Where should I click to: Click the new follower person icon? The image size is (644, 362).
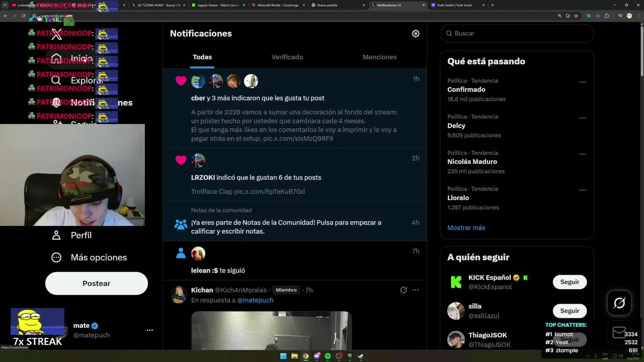tap(181, 253)
